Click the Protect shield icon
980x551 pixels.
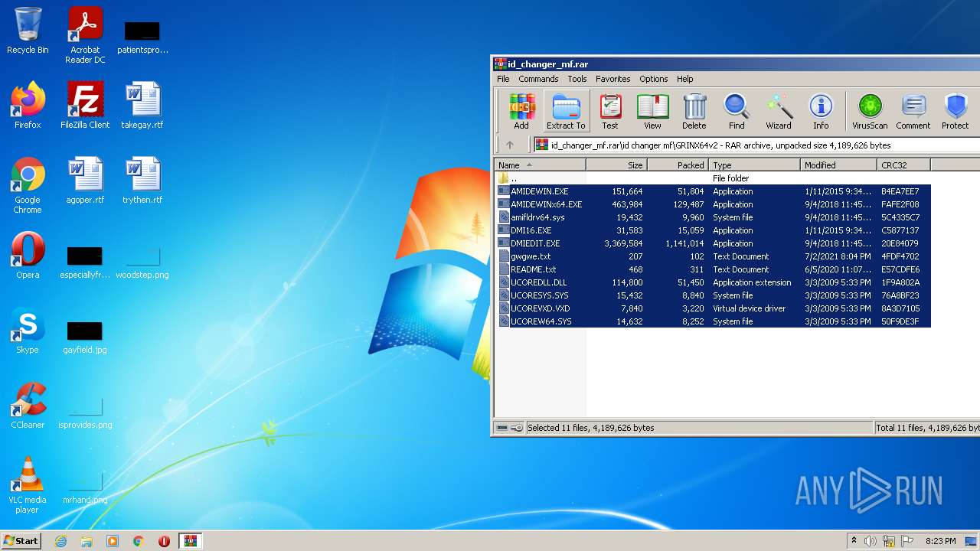click(955, 112)
